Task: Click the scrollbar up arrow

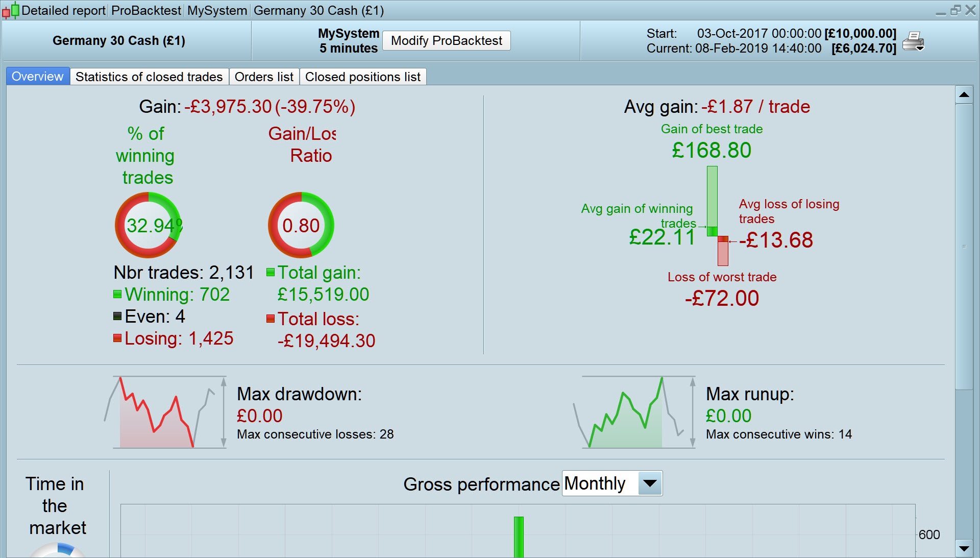Action: click(964, 94)
